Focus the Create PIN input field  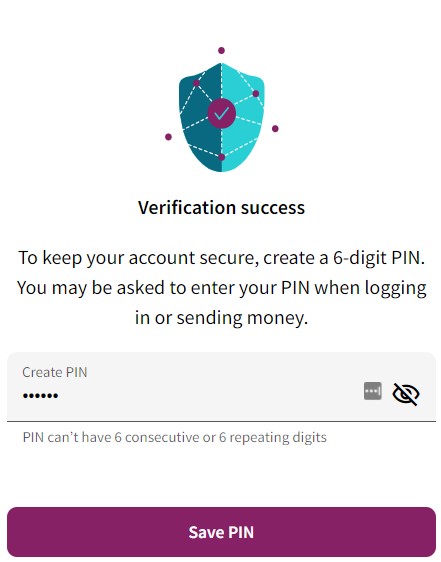coord(221,387)
